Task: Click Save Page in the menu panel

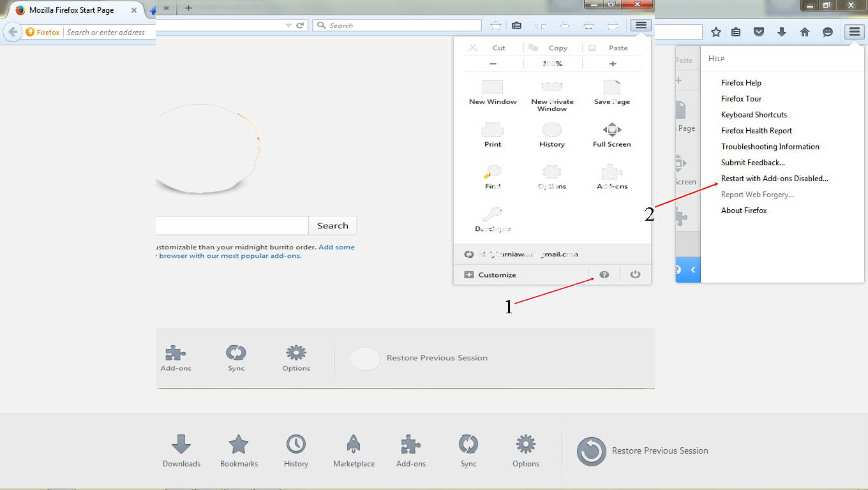Action: [611, 93]
